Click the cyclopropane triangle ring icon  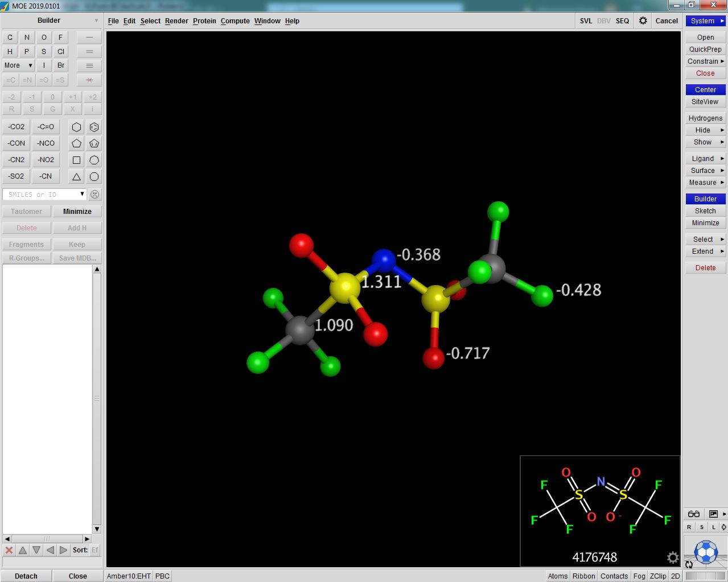76,176
